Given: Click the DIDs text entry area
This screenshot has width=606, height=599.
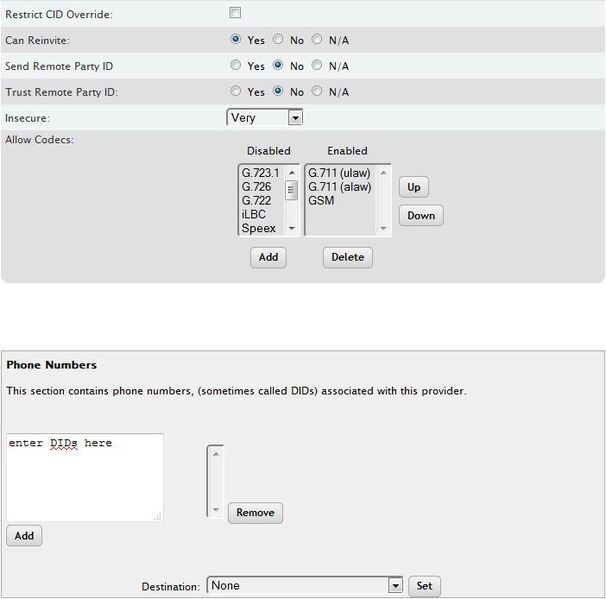Looking at the screenshot, I should click(84, 477).
